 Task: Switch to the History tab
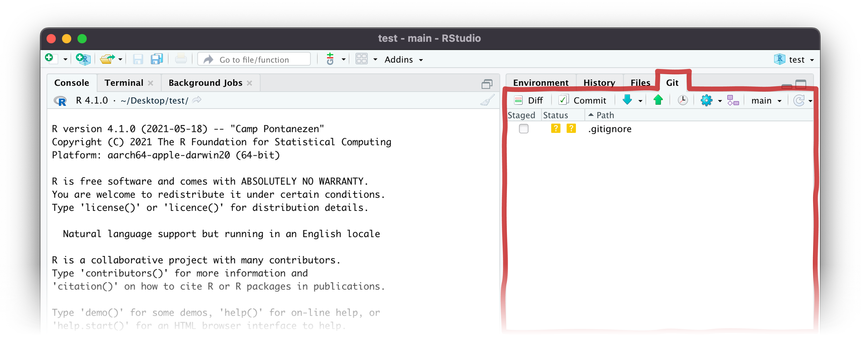599,83
